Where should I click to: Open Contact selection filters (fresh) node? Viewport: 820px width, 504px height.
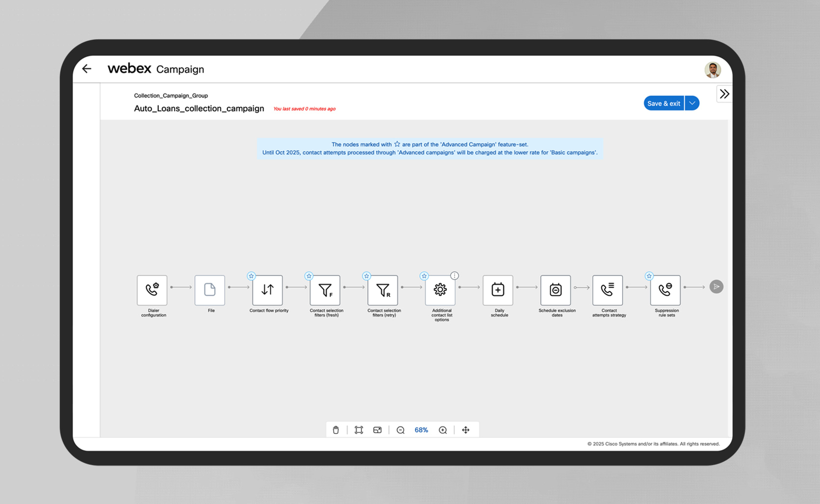[x=325, y=290]
